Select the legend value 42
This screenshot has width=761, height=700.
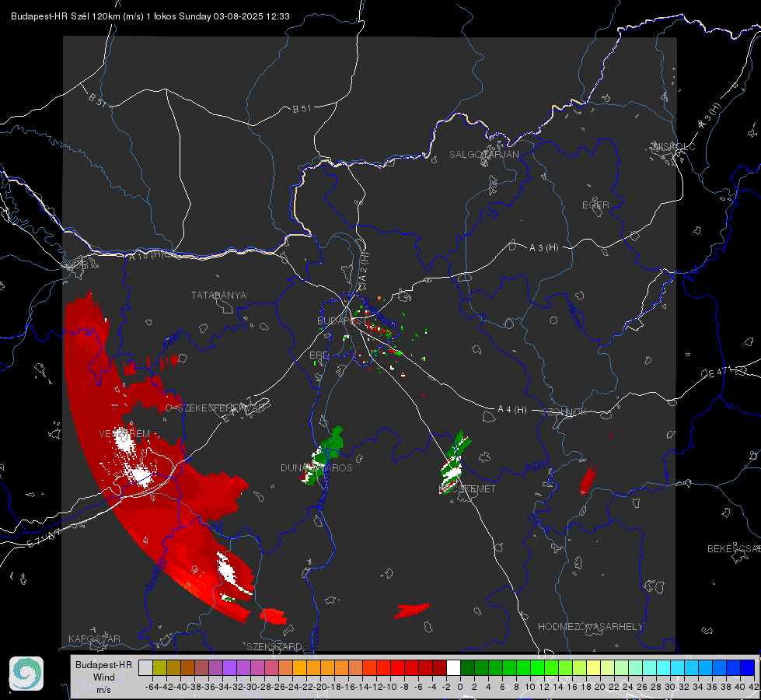pyautogui.click(x=753, y=687)
